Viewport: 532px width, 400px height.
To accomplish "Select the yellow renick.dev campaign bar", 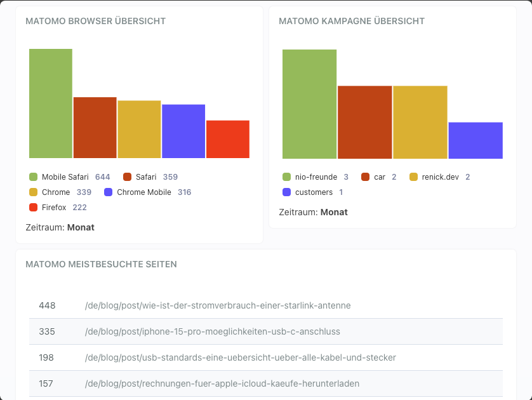I will (420, 122).
